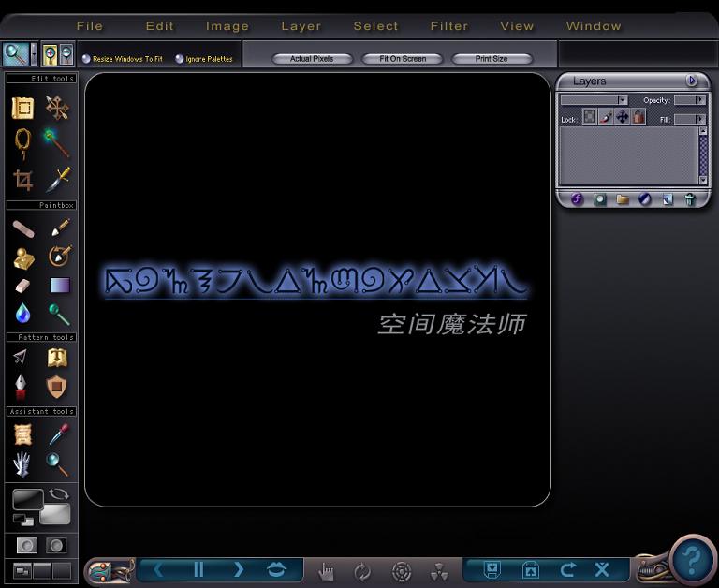Click the Fit On Screen button
This screenshot has height=588, width=719.
click(403, 59)
